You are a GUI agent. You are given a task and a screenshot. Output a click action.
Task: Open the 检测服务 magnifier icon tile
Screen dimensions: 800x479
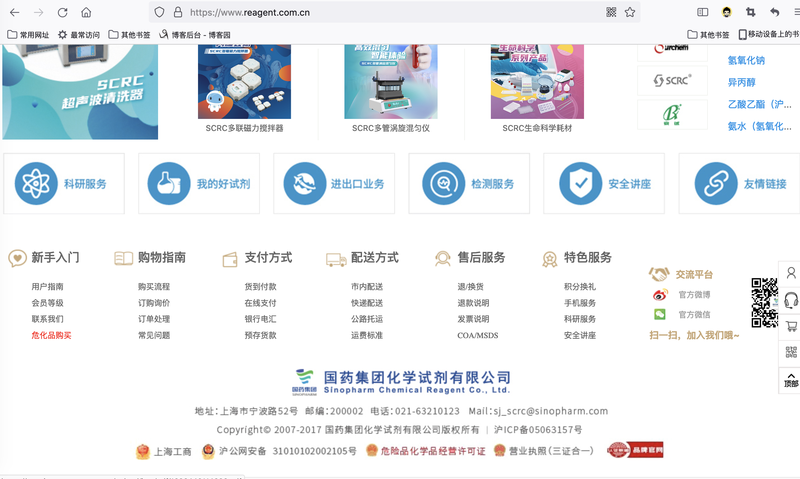pyautogui.click(x=469, y=184)
